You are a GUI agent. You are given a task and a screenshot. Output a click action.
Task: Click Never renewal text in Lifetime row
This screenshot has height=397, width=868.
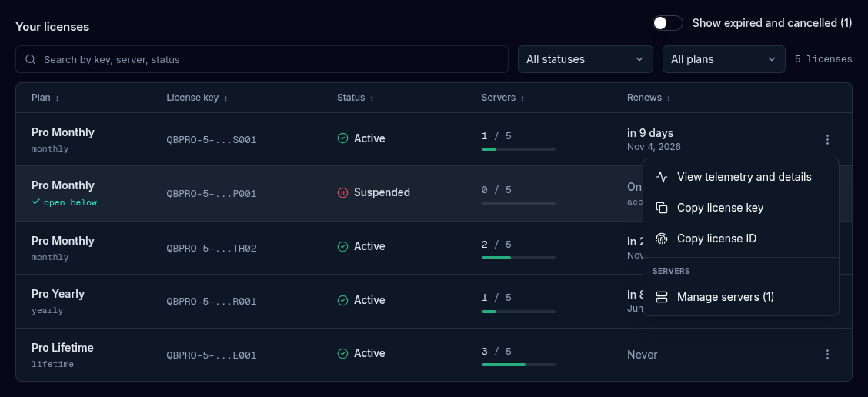[642, 355]
